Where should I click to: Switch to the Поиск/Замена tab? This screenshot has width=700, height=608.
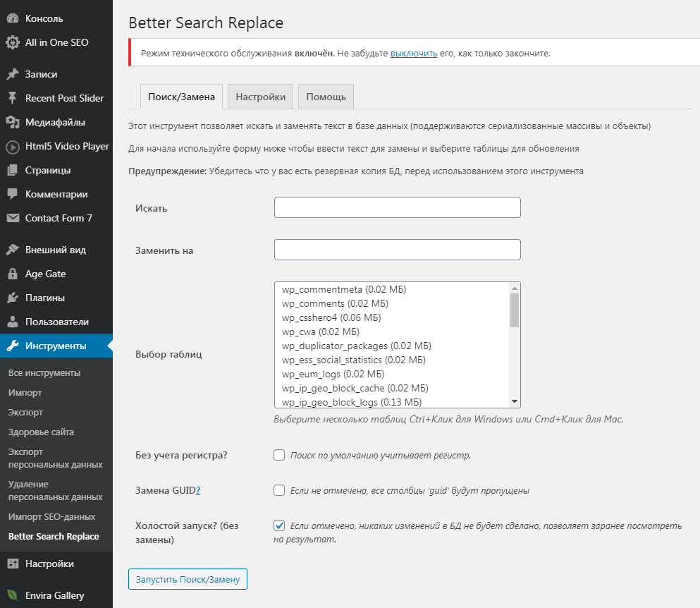pos(181,97)
